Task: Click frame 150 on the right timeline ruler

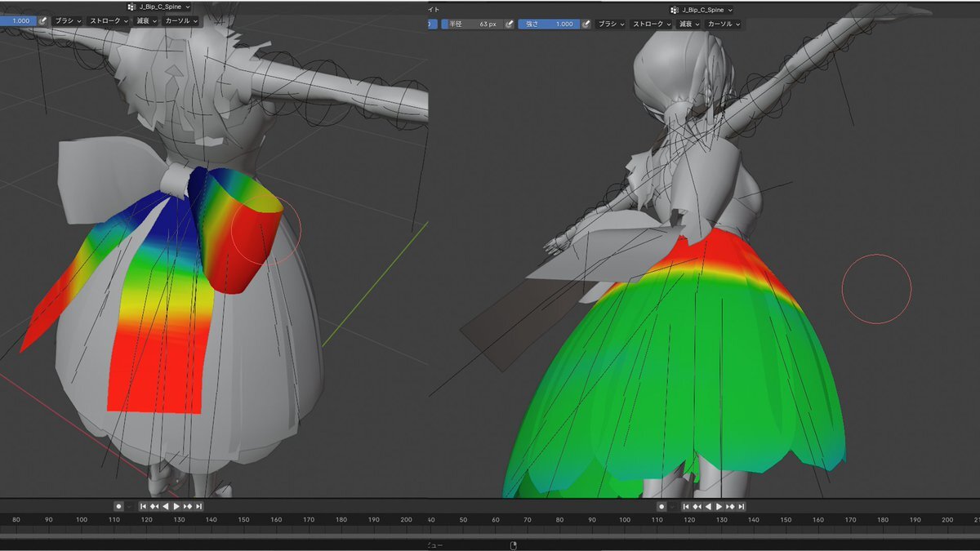Action: point(786,520)
